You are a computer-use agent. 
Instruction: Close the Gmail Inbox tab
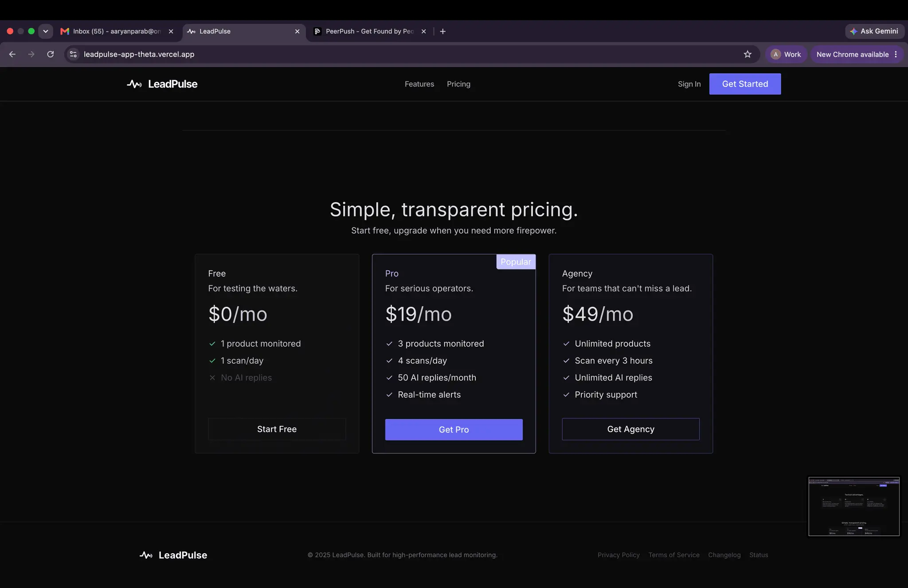[x=171, y=31]
